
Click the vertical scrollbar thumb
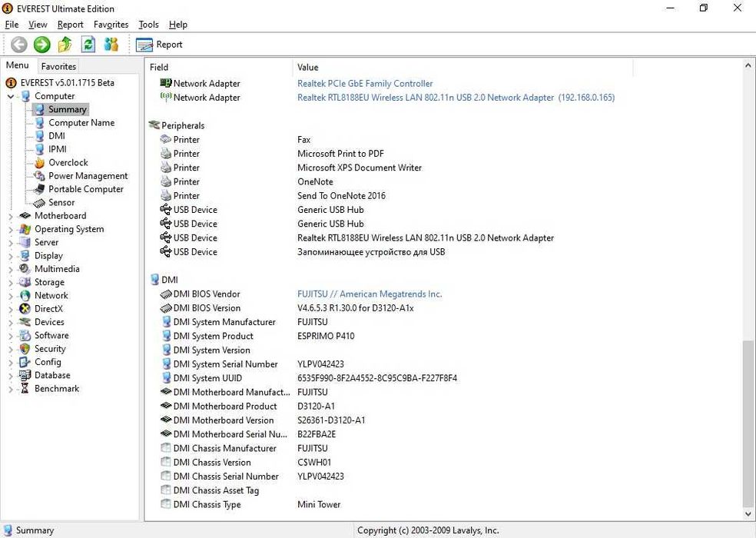(748, 423)
